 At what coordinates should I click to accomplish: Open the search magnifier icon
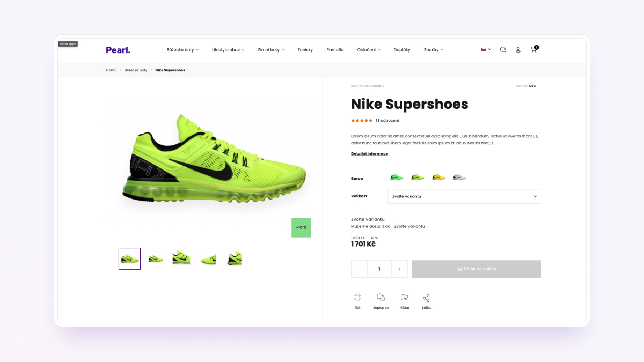503,49
